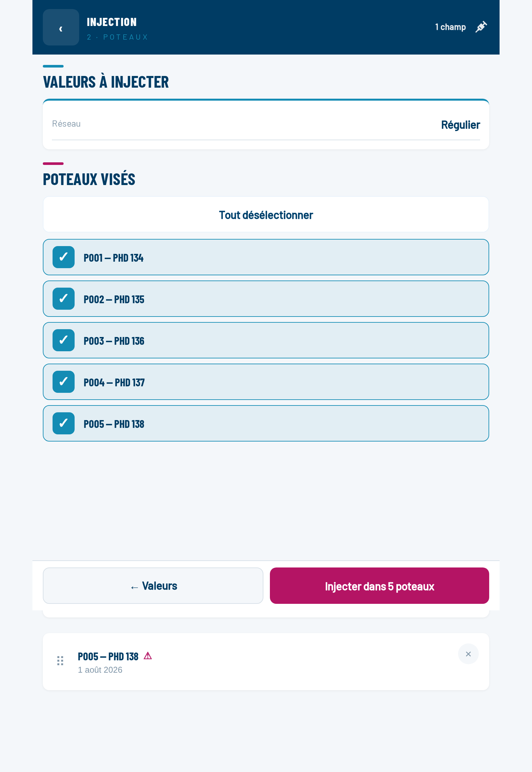Click Tout désélectionner button
The height and width of the screenshot is (772, 532).
(266, 215)
